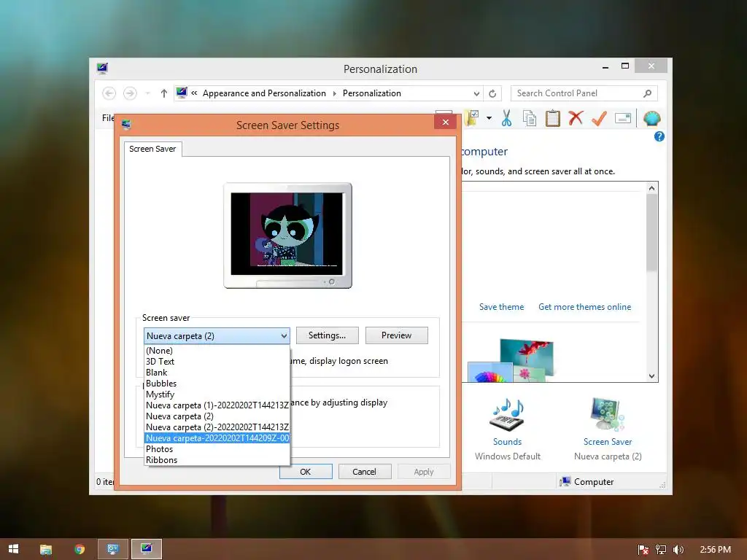
Task: Click Appearance and Personalization breadcrumb
Action: point(264,93)
